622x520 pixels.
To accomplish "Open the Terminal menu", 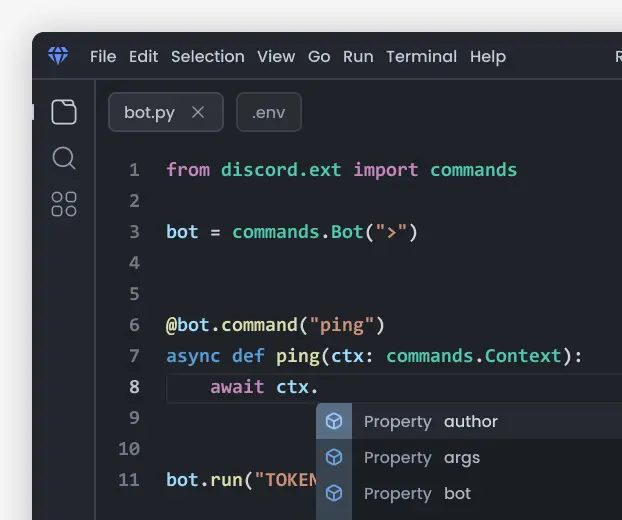I will tap(422, 57).
